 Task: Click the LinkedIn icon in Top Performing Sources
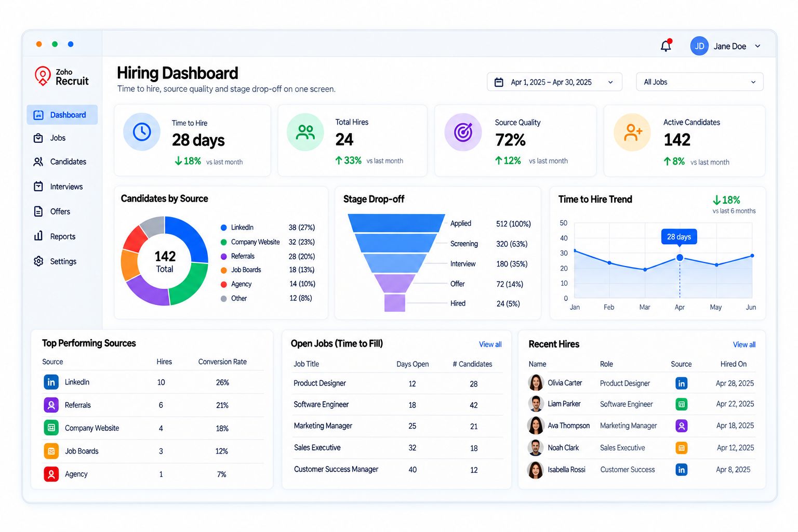pos(51,382)
